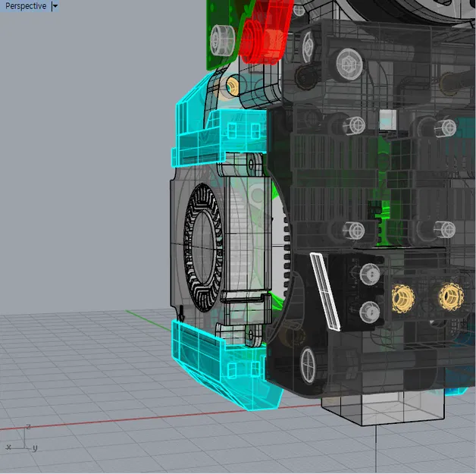Click the world axes icon
The height and width of the screenshot is (474, 476).
(x=21, y=438)
